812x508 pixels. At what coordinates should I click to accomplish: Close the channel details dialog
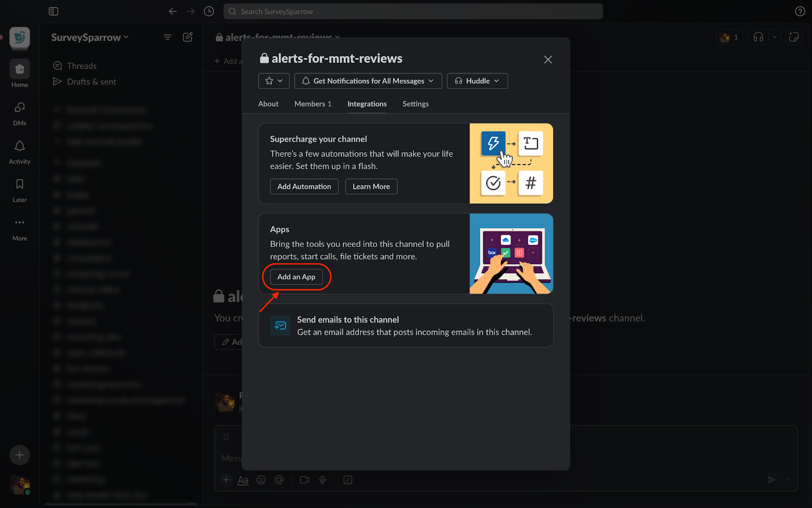pos(548,59)
